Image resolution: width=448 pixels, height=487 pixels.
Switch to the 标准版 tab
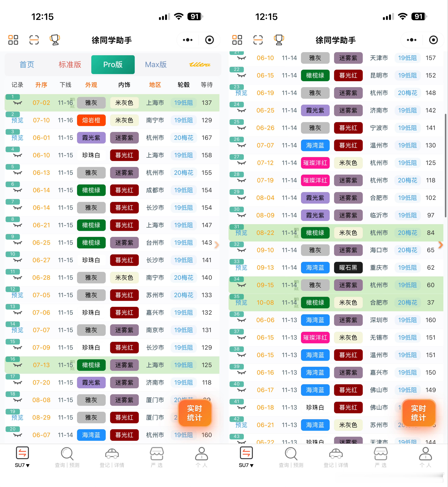point(70,65)
